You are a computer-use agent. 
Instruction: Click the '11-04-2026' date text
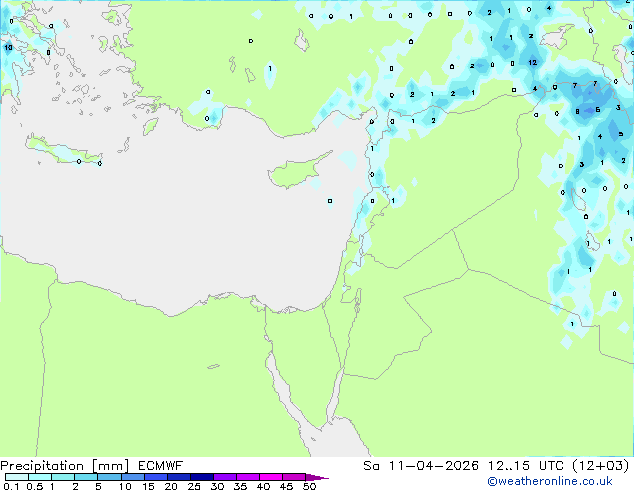pyautogui.click(x=433, y=466)
